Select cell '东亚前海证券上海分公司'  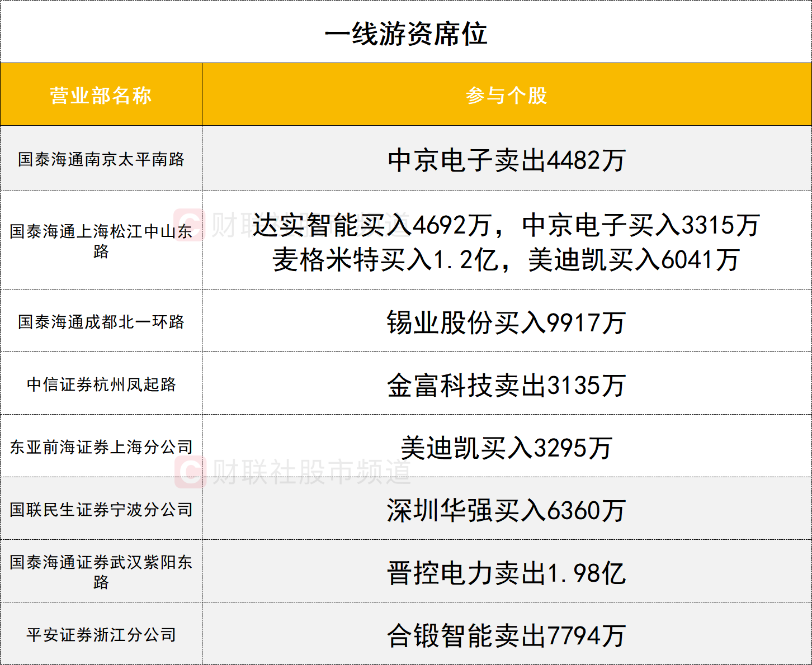tap(101, 446)
